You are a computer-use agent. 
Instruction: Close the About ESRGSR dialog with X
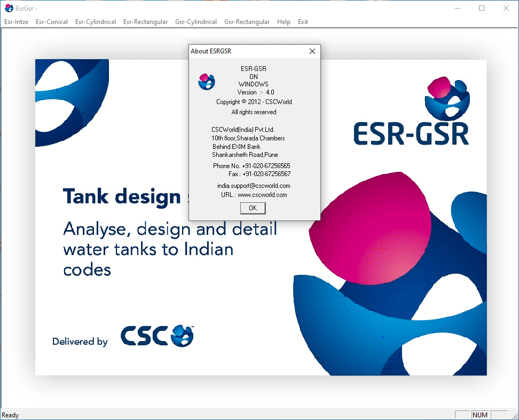(x=312, y=51)
